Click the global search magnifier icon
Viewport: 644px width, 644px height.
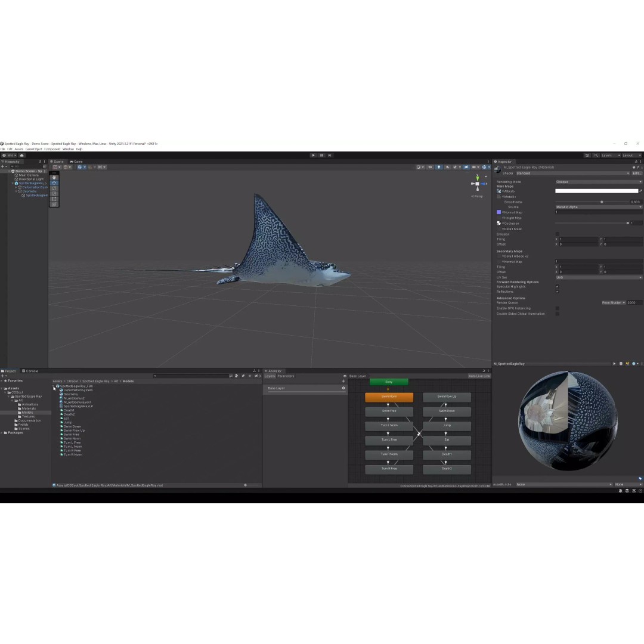[x=596, y=155]
